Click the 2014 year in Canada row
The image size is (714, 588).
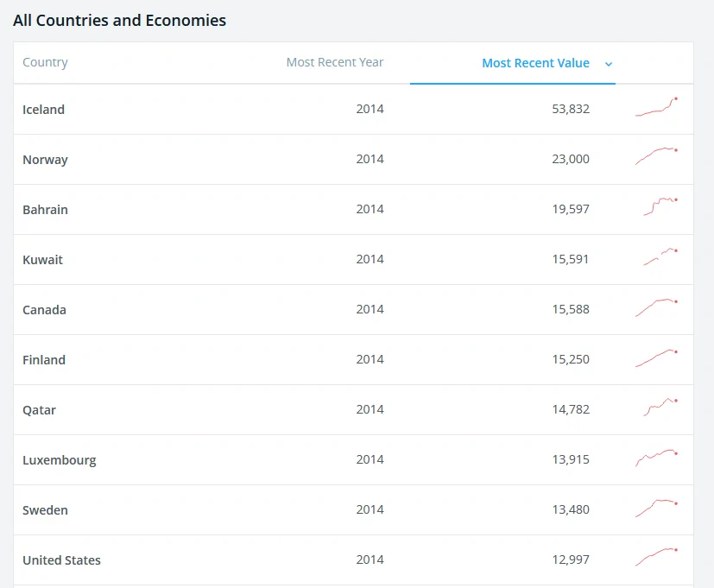point(370,309)
